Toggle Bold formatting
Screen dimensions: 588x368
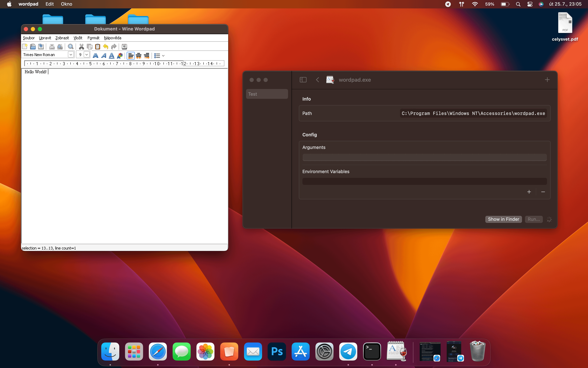tap(96, 56)
